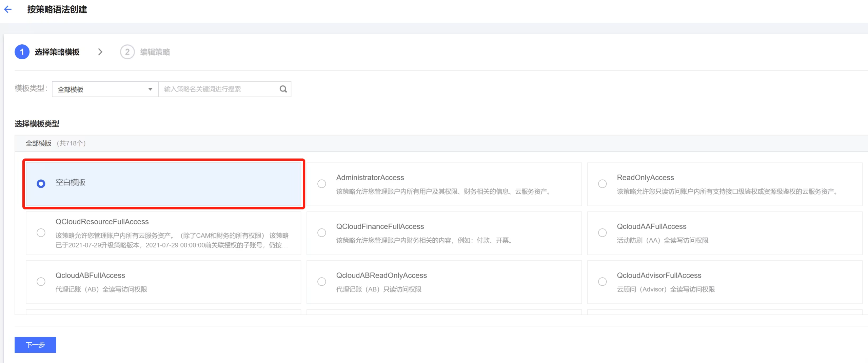Click the back arrow icon
This screenshot has height=363, width=868.
pos(8,9)
